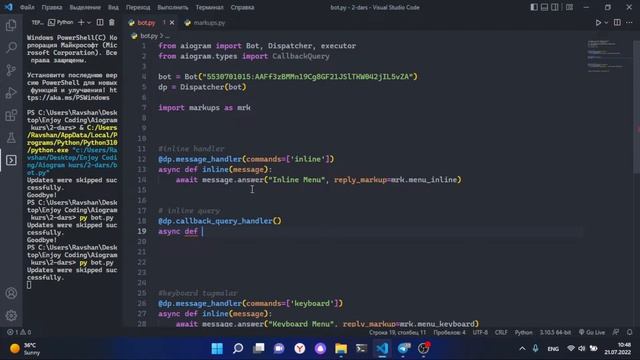Kill terminal with trash icon

coord(112,22)
